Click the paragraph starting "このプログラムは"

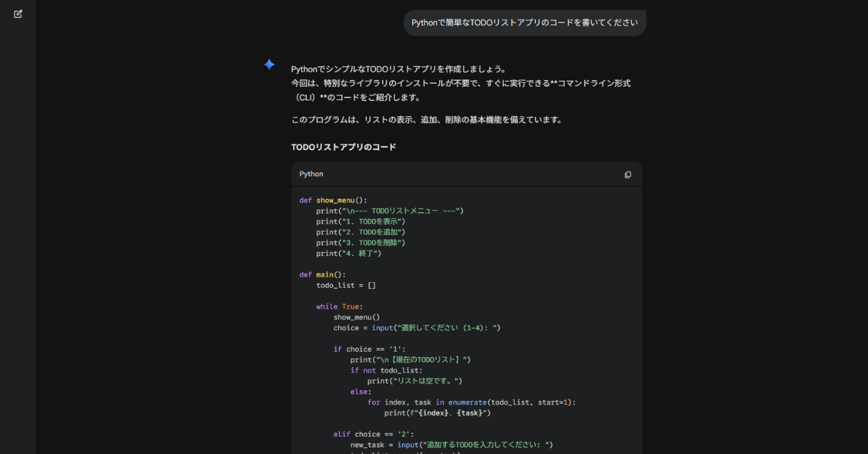(427, 120)
